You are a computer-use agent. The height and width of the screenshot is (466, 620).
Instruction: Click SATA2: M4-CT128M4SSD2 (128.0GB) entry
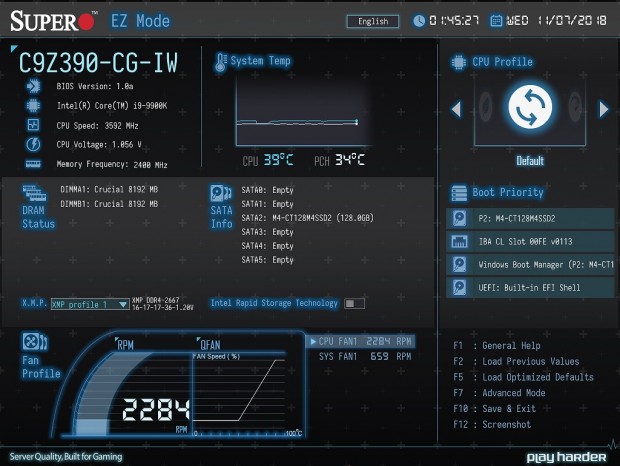[308, 218]
